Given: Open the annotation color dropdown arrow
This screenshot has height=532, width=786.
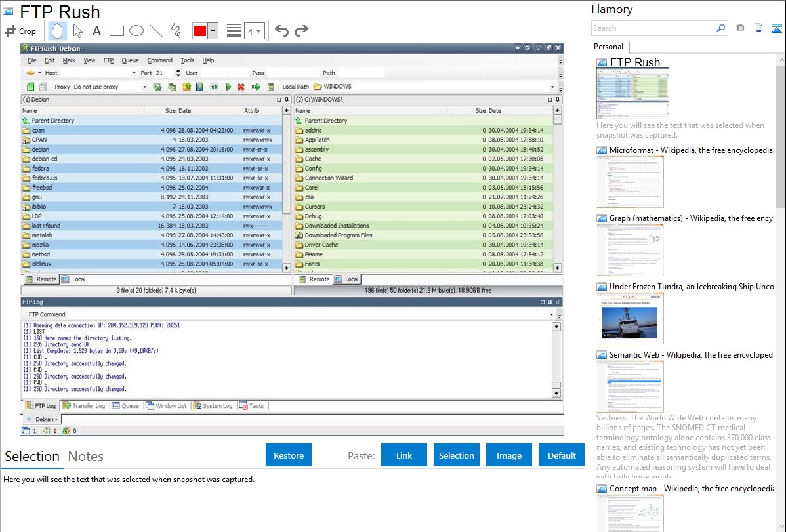Looking at the screenshot, I should pos(213,31).
